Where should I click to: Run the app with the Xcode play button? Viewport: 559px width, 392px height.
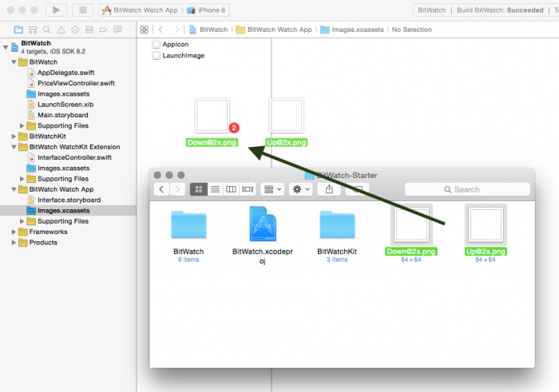[x=56, y=10]
